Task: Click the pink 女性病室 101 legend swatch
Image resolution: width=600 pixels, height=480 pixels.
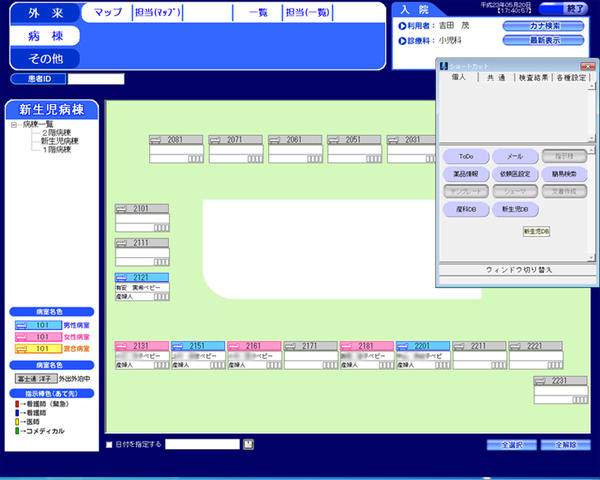Action: click(38, 337)
